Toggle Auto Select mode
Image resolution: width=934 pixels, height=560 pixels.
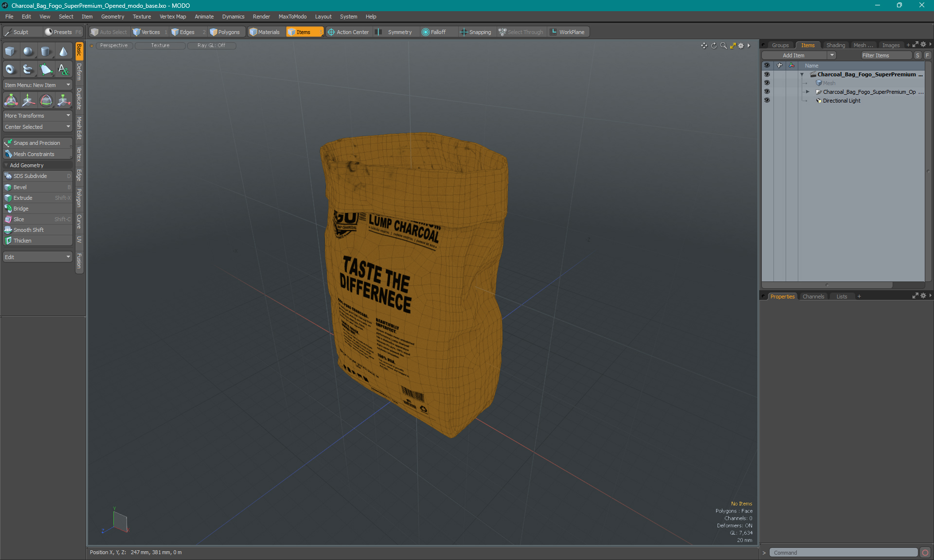click(x=109, y=32)
